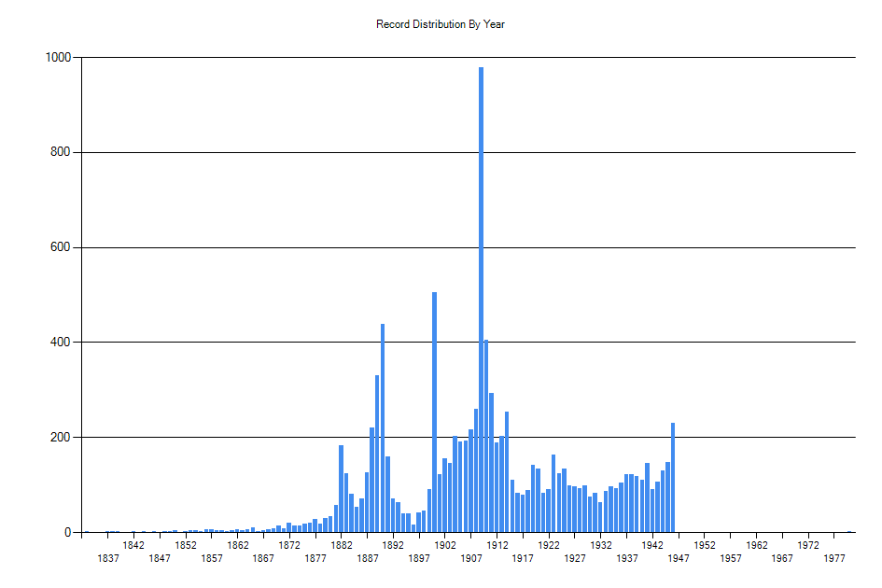The height and width of the screenshot is (588, 882).
Task: Click the x-axis label 1927
Action: pyautogui.click(x=575, y=558)
